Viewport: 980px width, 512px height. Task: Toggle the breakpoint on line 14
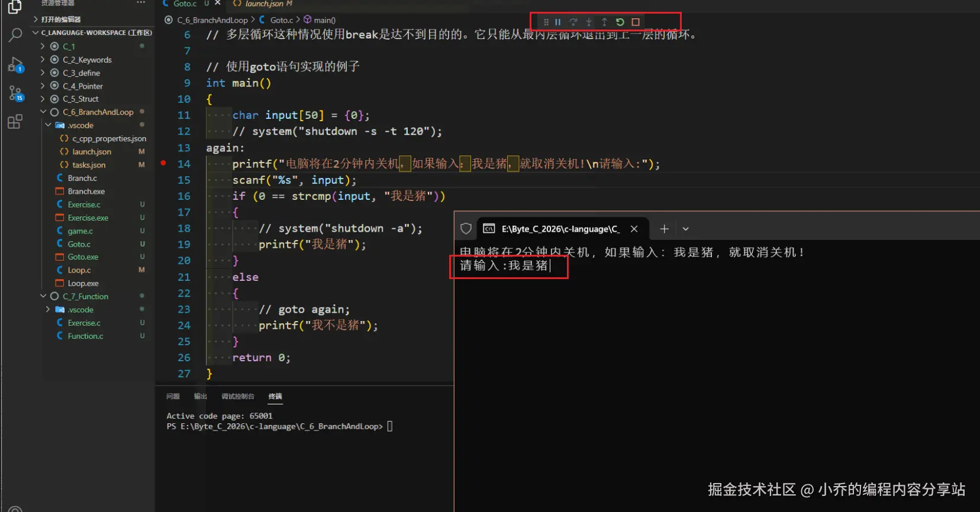[163, 163]
